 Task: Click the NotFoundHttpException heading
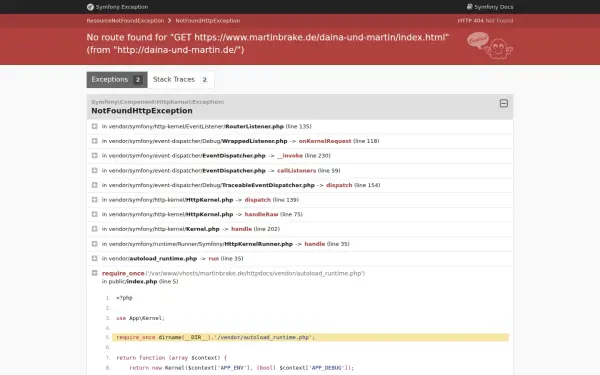click(x=142, y=111)
